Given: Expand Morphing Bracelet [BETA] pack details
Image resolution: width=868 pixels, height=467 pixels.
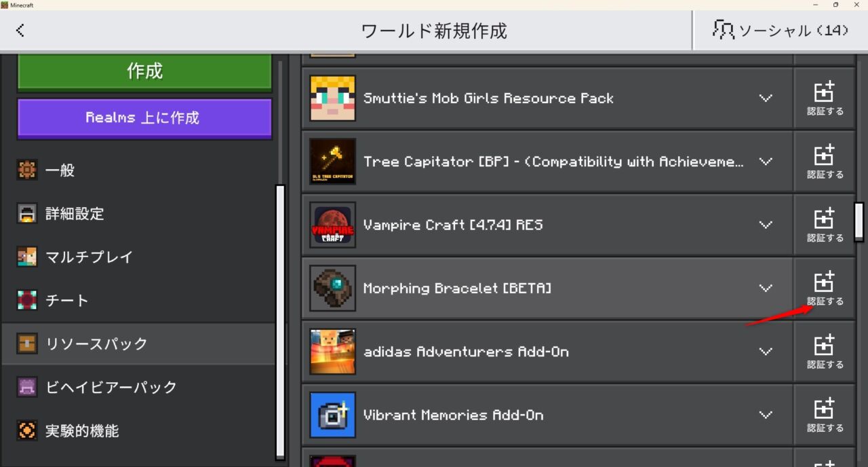Looking at the screenshot, I should pos(766,288).
